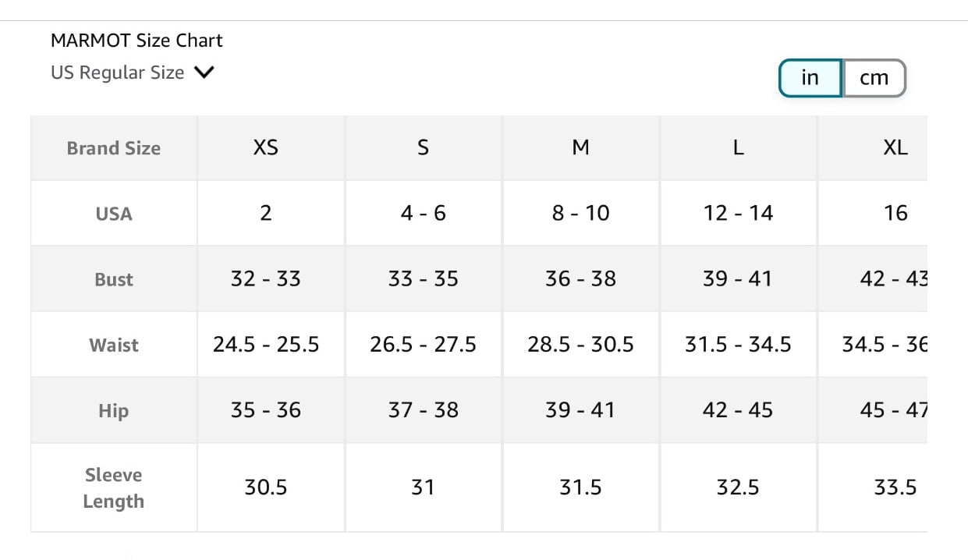This screenshot has height=560, width=968.
Task: Click the Waist row label
Action: (114, 345)
